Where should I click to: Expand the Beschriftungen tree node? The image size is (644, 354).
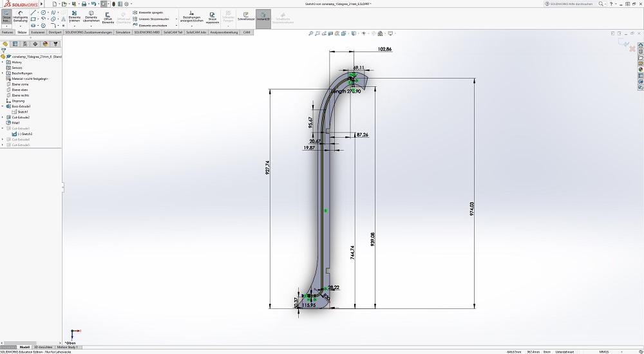pos(3,73)
